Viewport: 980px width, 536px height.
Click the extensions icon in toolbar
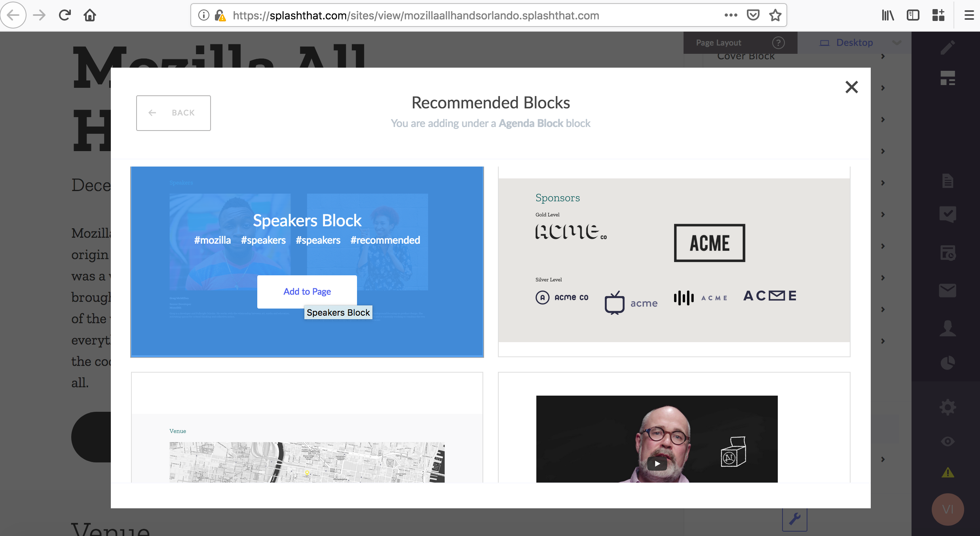(x=938, y=15)
